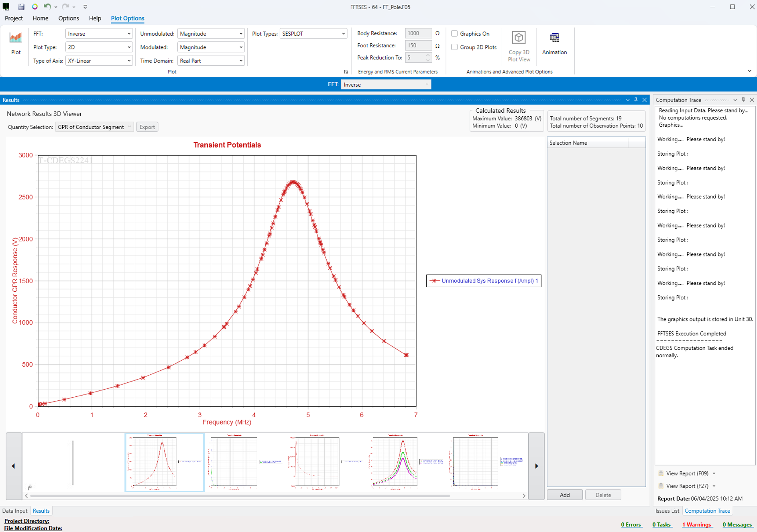Open the Plot group dialog launcher
757x532 pixels.
[346, 72]
